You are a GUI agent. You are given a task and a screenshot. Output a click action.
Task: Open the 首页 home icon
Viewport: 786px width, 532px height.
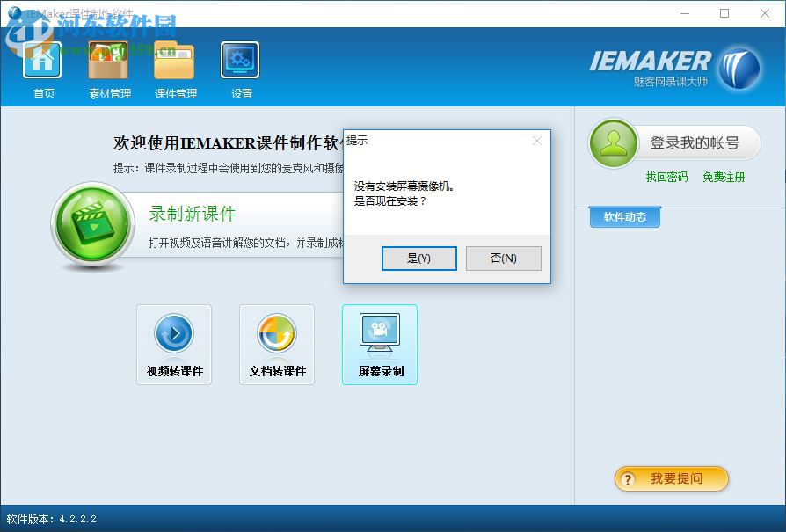click(42, 62)
